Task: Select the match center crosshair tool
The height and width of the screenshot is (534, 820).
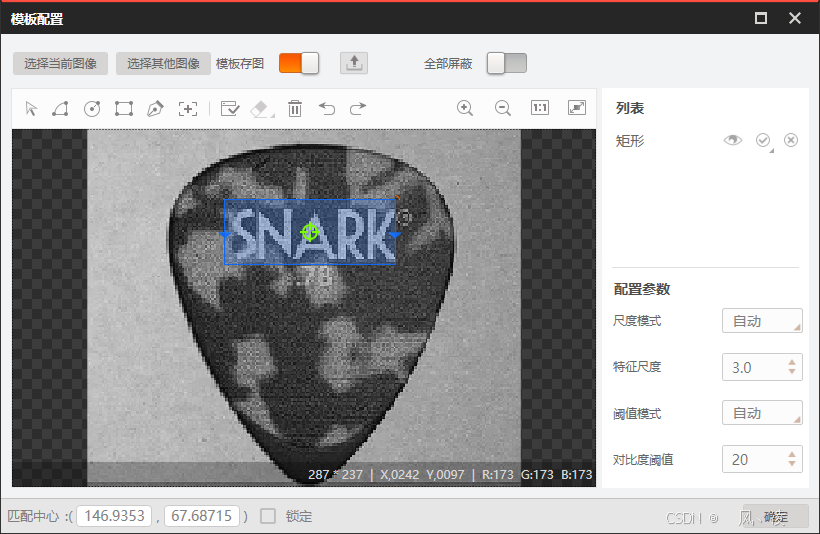Action: pyautogui.click(x=188, y=109)
